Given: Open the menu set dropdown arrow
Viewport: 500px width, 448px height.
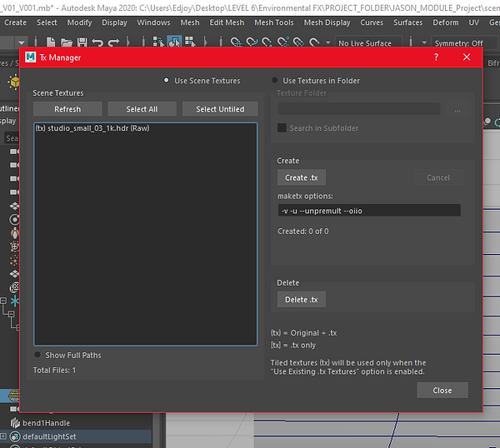Looking at the screenshot, I should pyautogui.click(x=22, y=42).
